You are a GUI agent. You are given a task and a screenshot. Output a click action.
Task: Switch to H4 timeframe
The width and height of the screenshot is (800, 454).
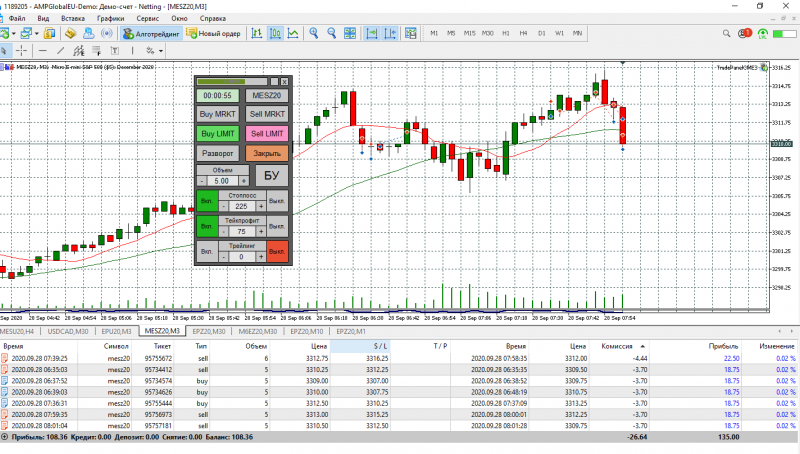(x=523, y=33)
